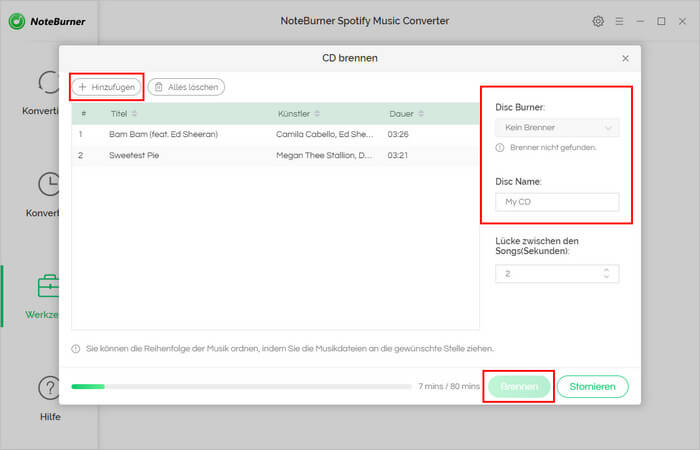Select the Bam Bam (feat. Ed Sheeran) row
The image size is (700, 450).
click(x=275, y=134)
